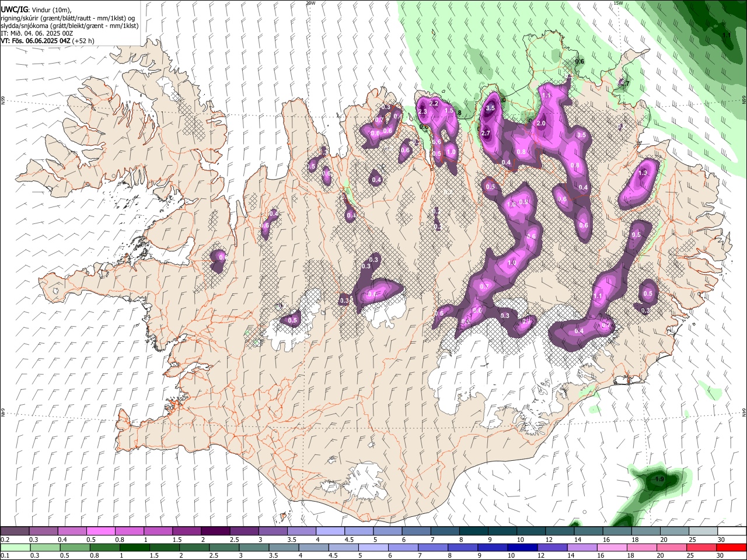Click the 'slydda/snjókoma (grátt/bleikt/grænt - mm/1klst)' line
This screenshot has width=747, height=560.
pos(70,26)
